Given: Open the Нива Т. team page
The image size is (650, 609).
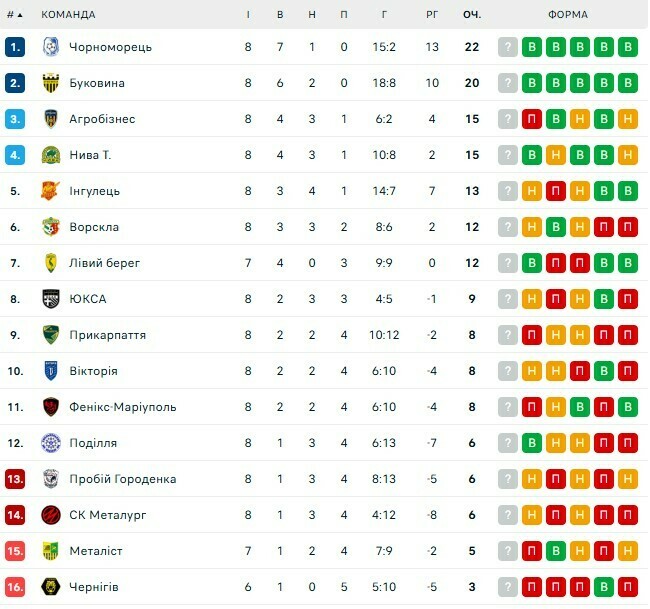Looking at the screenshot, I should click(x=90, y=155).
